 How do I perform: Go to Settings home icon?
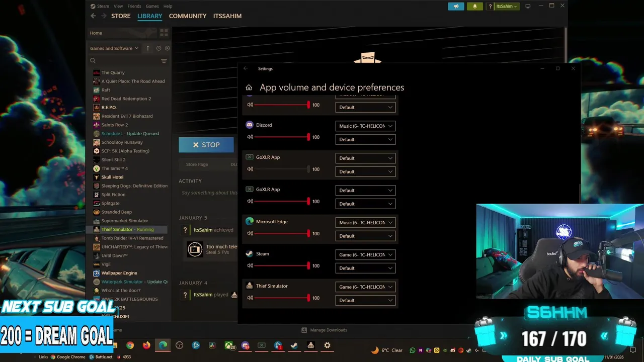click(249, 87)
